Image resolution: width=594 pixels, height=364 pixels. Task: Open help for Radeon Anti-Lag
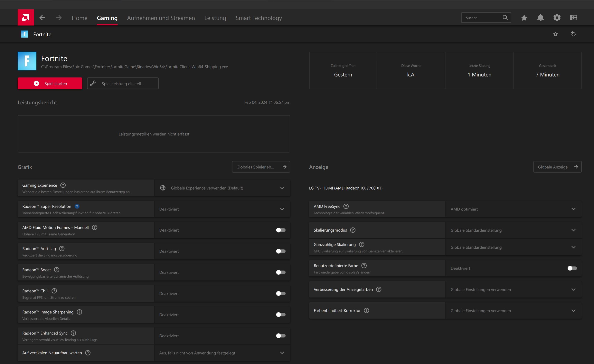point(62,248)
